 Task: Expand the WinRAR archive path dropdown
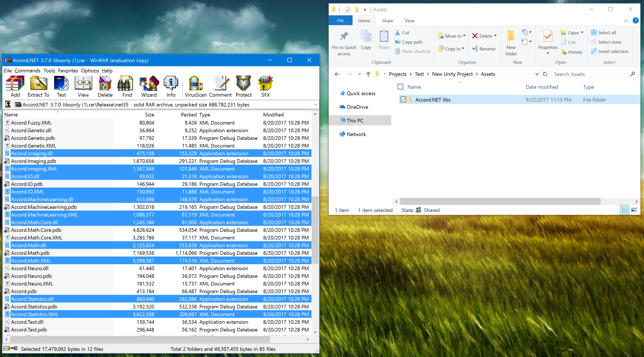click(316, 105)
